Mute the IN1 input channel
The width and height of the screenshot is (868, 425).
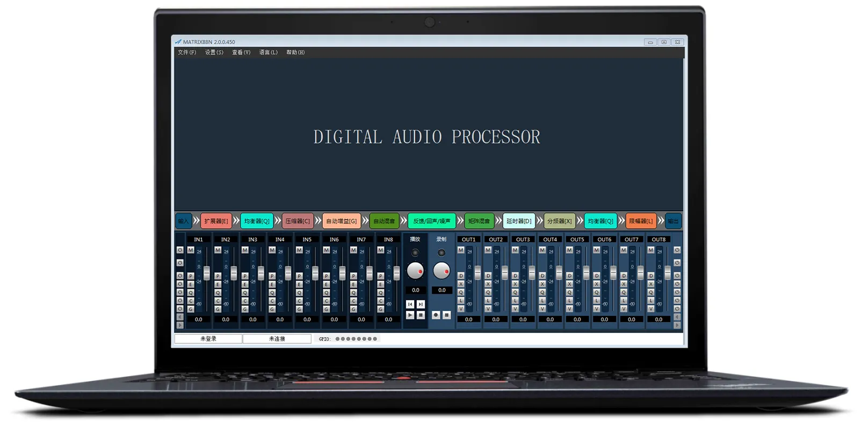tap(191, 250)
